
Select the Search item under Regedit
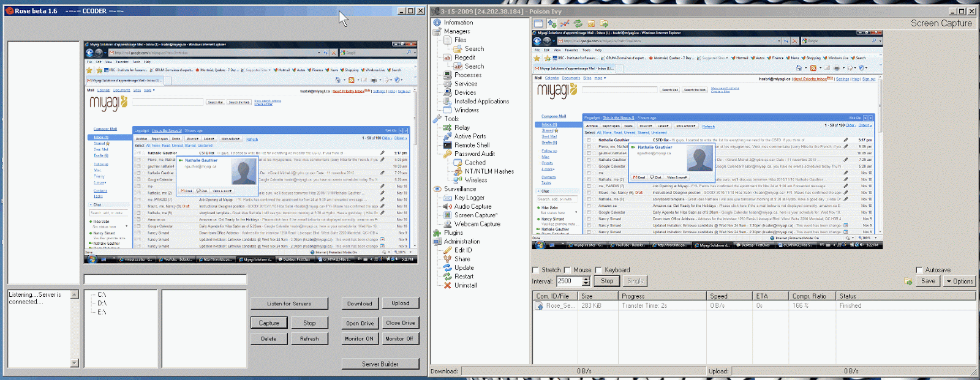[475, 67]
